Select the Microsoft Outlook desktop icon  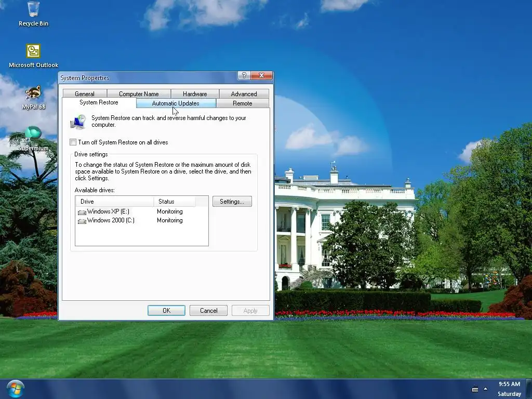[x=33, y=56]
